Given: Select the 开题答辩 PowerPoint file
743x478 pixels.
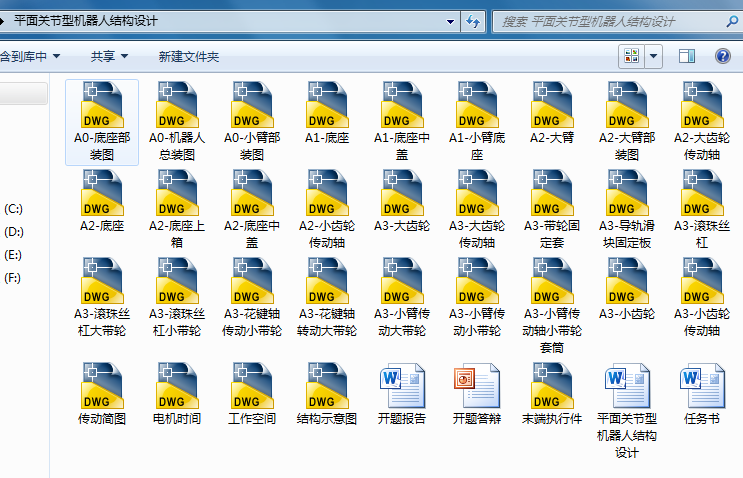Looking at the screenshot, I should pyautogui.click(x=477, y=394).
